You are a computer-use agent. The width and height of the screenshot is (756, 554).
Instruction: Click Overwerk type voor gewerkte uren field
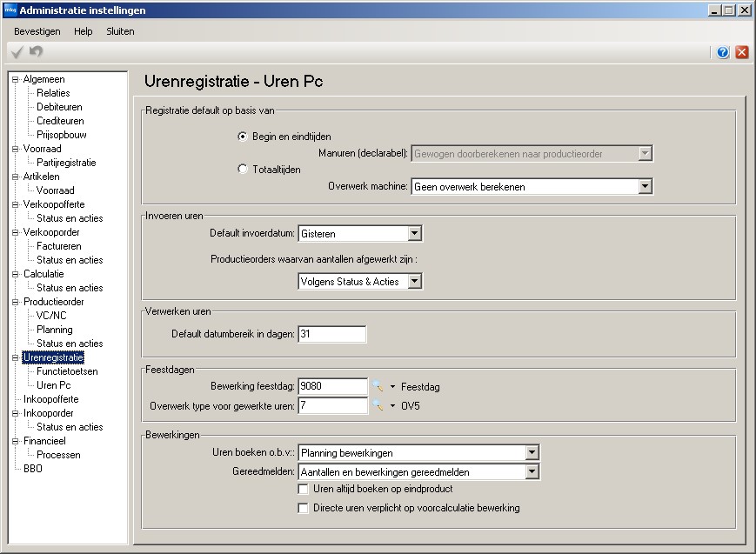332,405
